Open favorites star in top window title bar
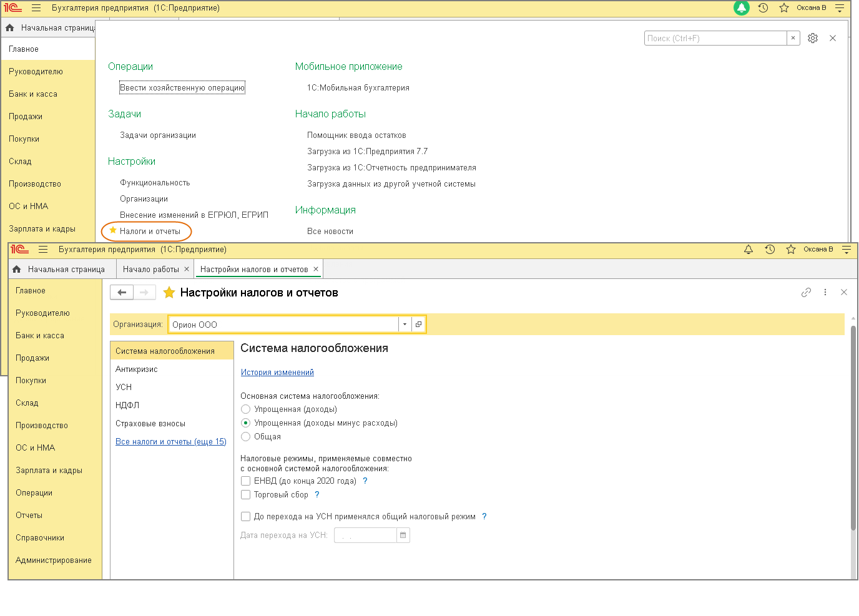 pyautogui.click(x=784, y=8)
